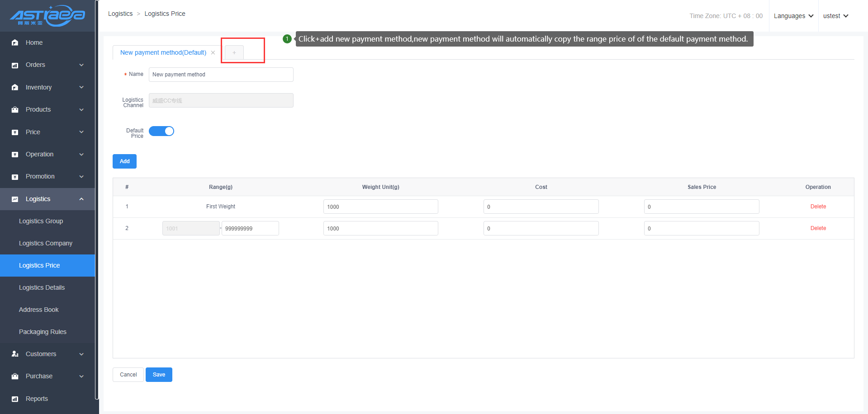Open Logistics Details in sidebar
Viewport: 868px width, 414px height.
42,287
